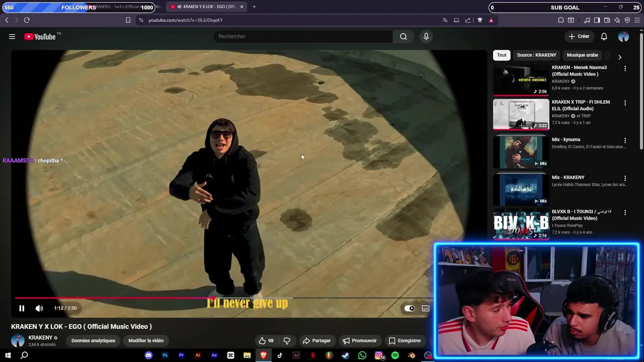Click the share page icon in address bar

(468, 20)
